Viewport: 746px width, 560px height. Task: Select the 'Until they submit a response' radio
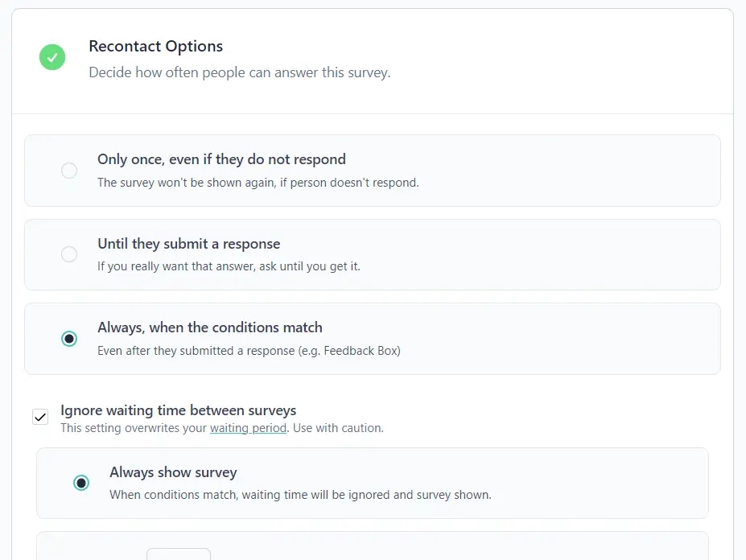(x=69, y=254)
